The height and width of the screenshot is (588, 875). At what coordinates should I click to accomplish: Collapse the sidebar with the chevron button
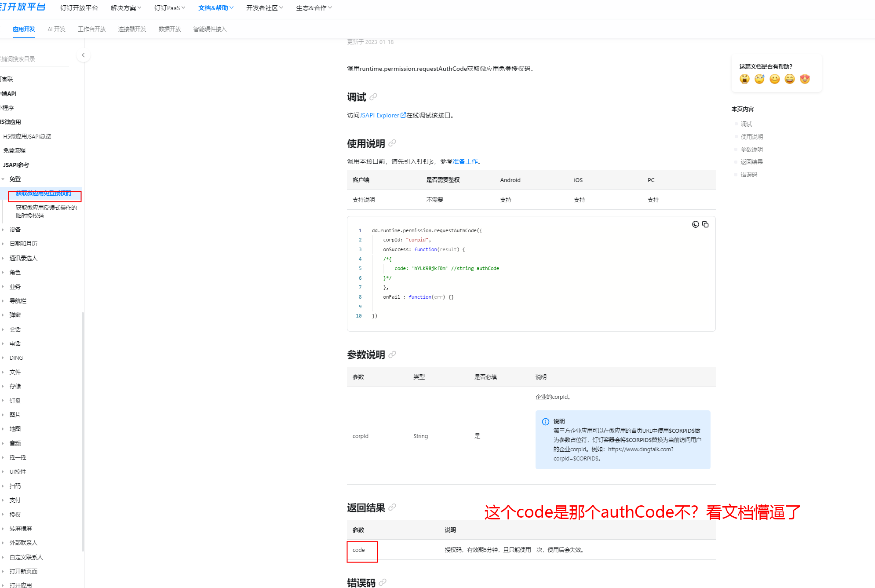click(83, 55)
